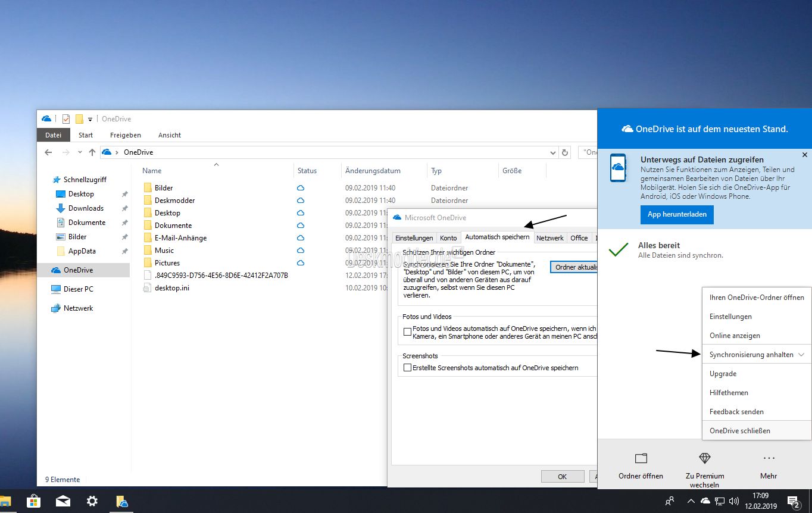The height and width of the screenshot is (513, 812).
Task: Choose Einstellungen in OneDrive menu
Action: pos(757,317)
